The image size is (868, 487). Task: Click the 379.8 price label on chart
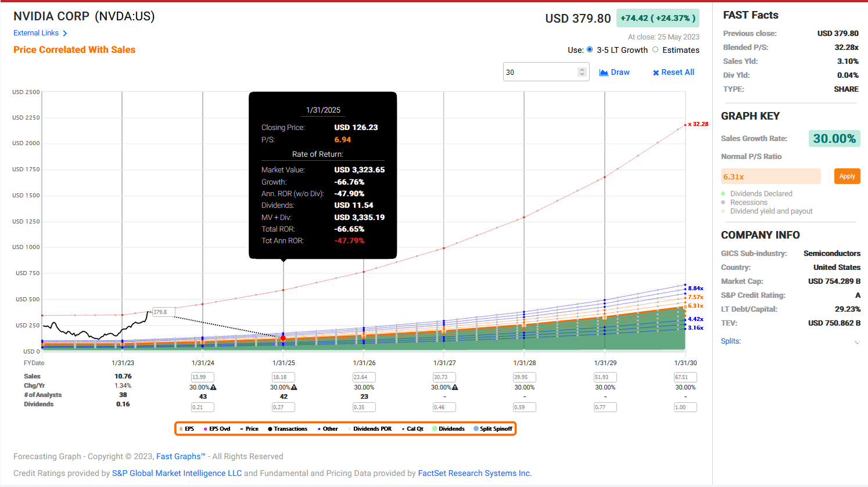tap(163, 312)
